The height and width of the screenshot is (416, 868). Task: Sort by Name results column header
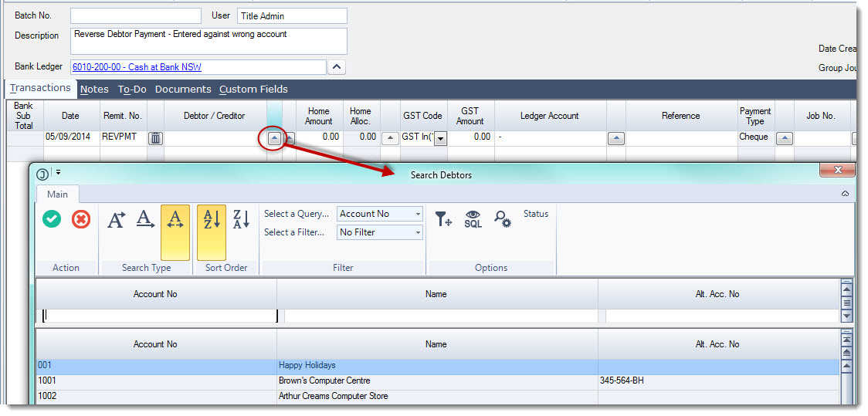coord(436,344)
